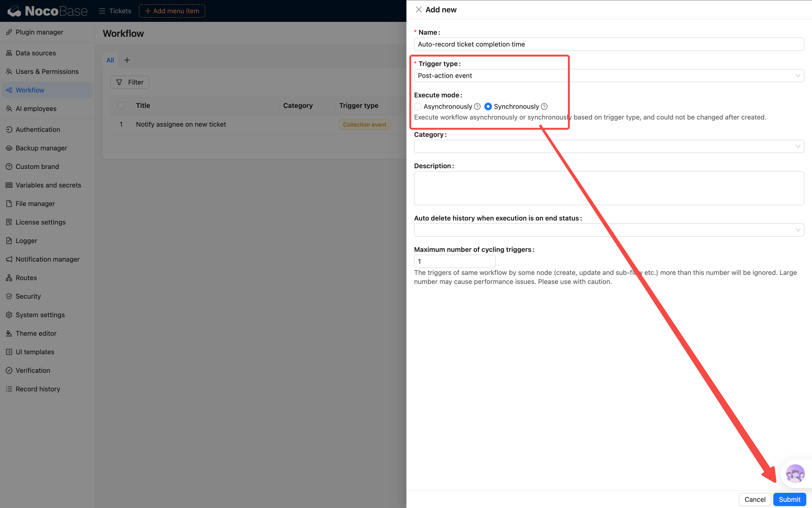
Task: Click the Security shield icon
Action: click(9, 296)
